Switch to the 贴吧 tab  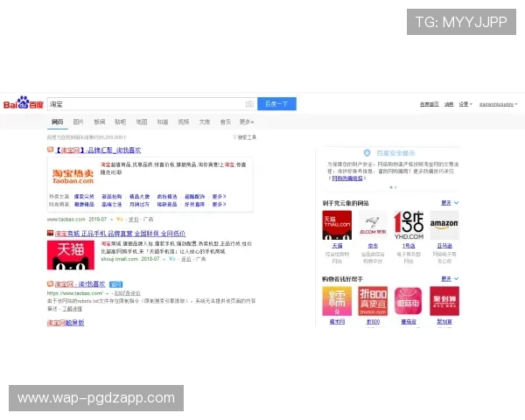120,122
